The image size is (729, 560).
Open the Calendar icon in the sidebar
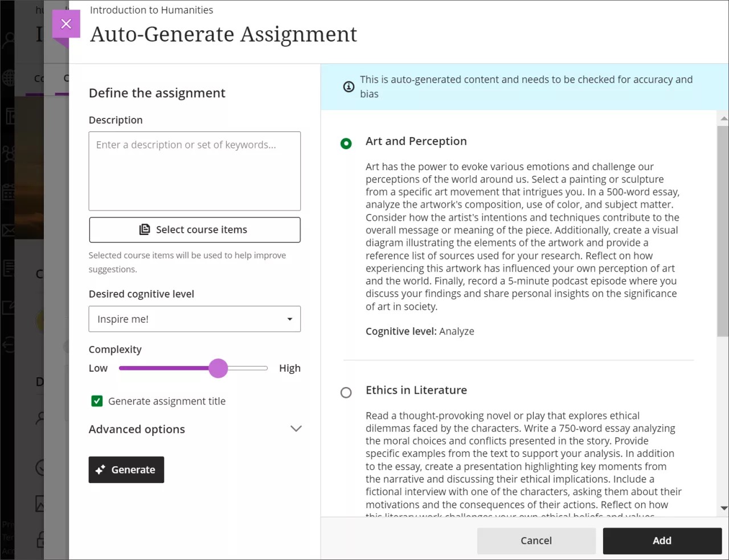click(9, 192)
